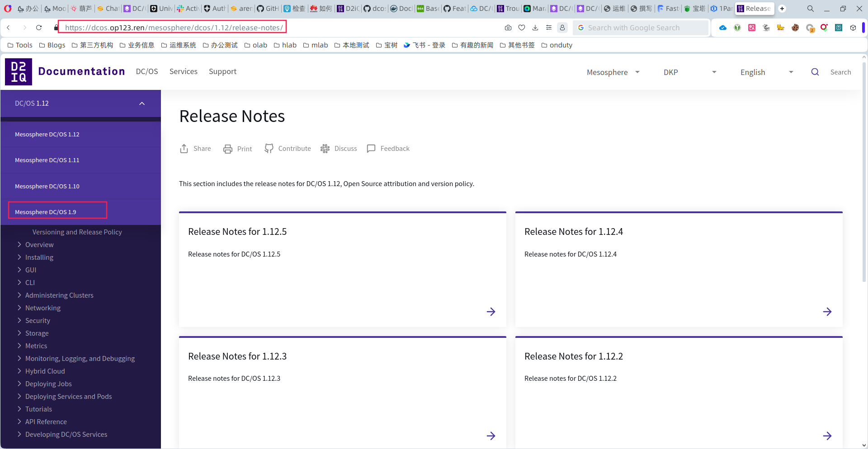Switch to the GitH browser tab

coord(268,9)
